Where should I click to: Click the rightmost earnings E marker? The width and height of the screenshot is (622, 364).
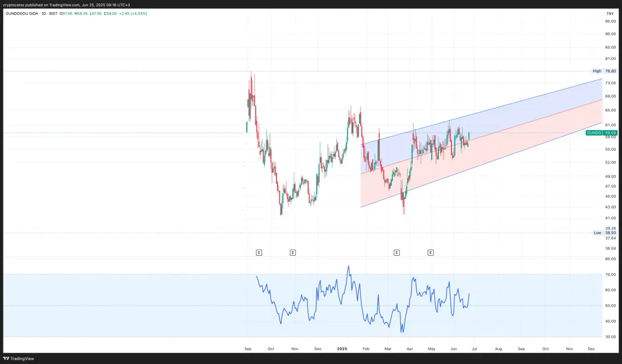pos(431,253)
